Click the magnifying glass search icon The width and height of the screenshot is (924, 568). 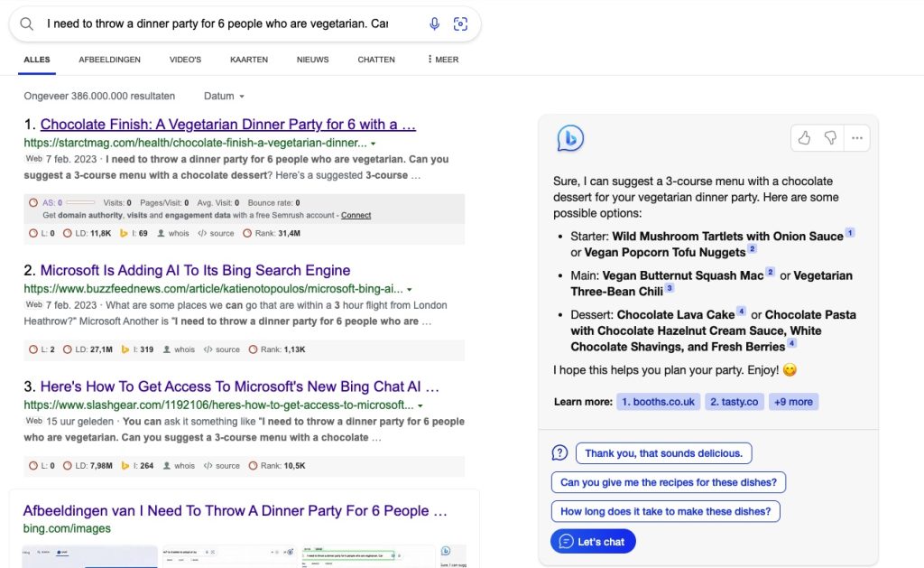(26, 23)
